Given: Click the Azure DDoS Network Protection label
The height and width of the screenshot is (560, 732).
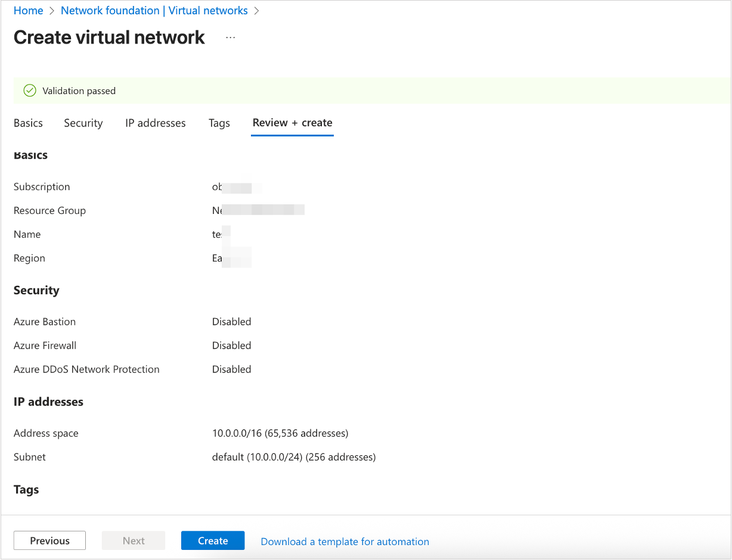Looking at the screenshot, I should (x=86, y=369).
